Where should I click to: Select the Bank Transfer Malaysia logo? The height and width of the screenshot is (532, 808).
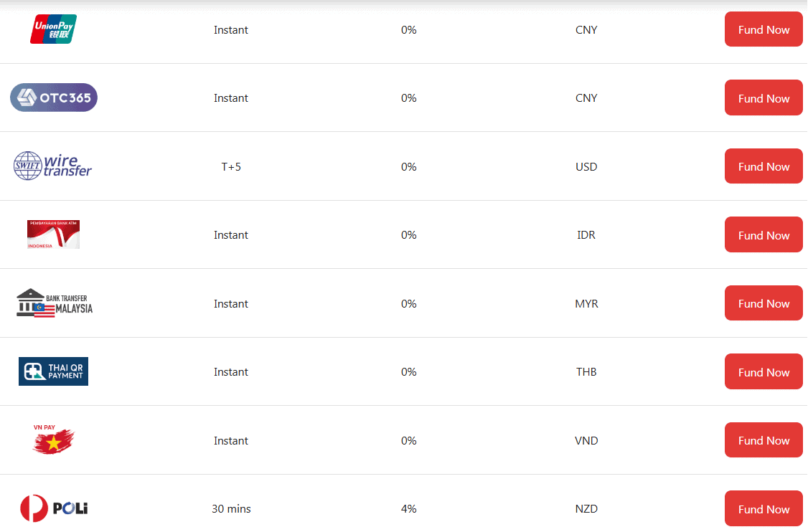(x=54, y=303)
